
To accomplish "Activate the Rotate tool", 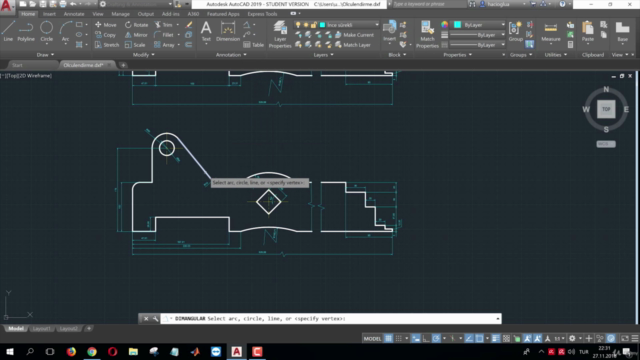I will tap(136, 25).
